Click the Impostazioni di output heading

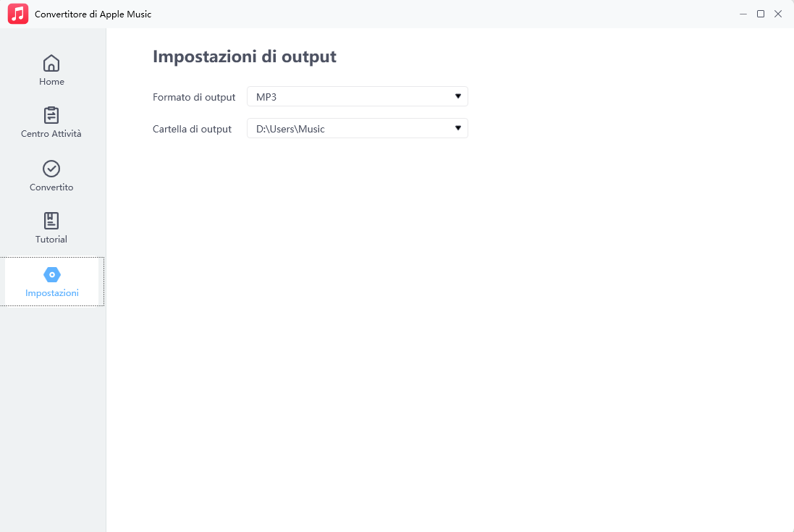click(x=245, y=56)
